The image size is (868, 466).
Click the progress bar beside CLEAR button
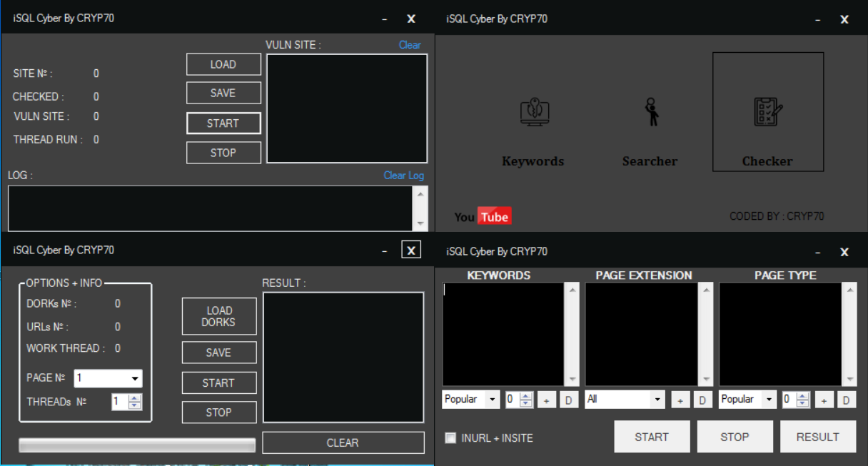136,445
